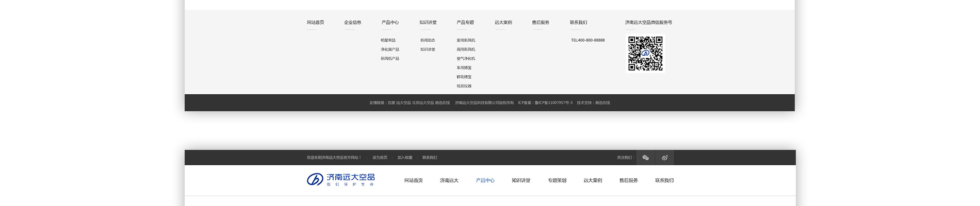Open 新风机产品 footer sublink

click(x=390, y=59)
